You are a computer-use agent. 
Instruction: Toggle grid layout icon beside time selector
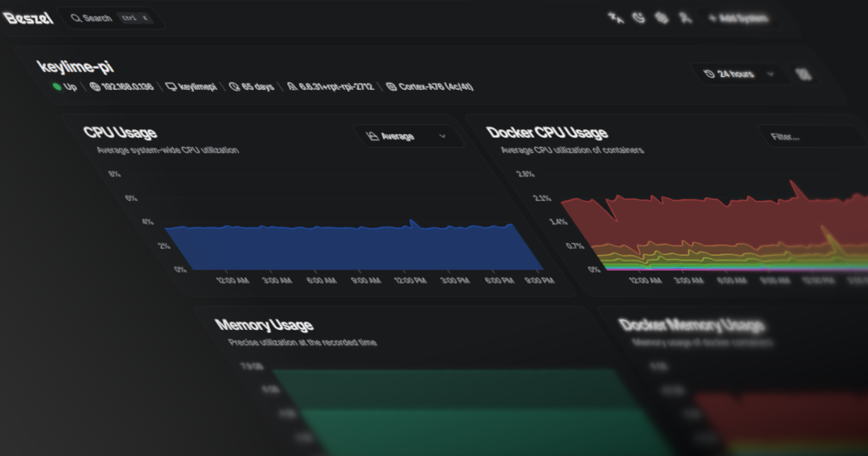(x=804, y=74)
